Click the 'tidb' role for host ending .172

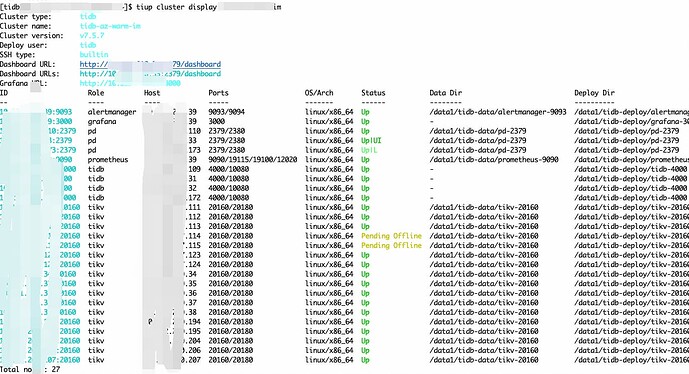point(96,198)
